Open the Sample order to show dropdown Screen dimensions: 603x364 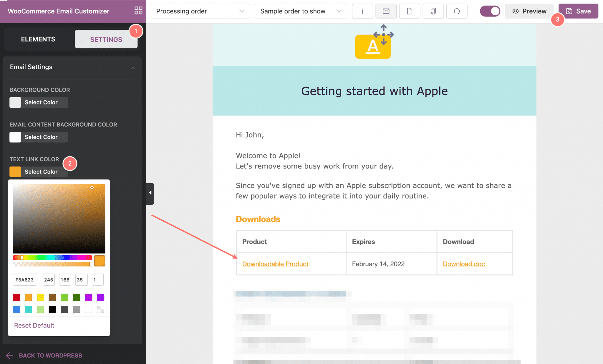(x=301, y=11)
